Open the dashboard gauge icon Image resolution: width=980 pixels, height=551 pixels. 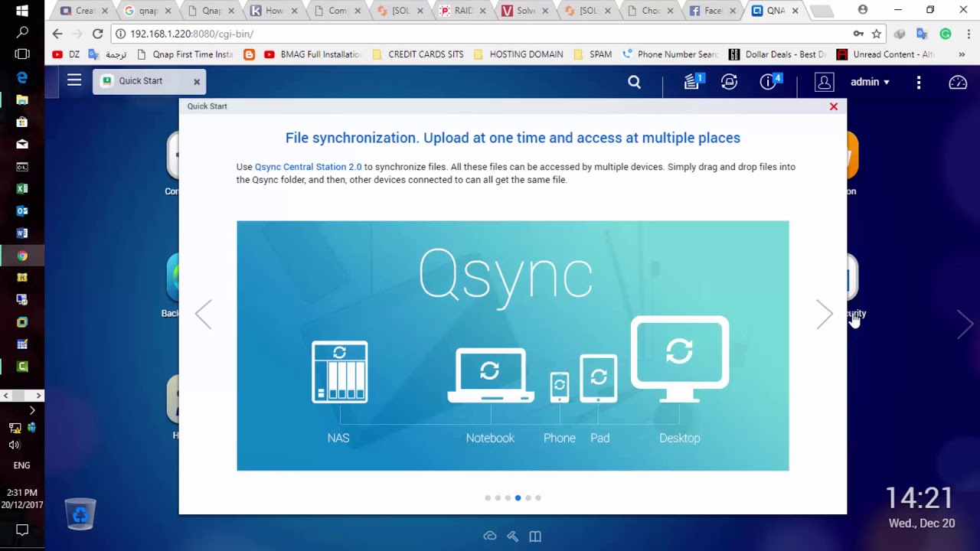pyautogui.click(x=958, y=82)
